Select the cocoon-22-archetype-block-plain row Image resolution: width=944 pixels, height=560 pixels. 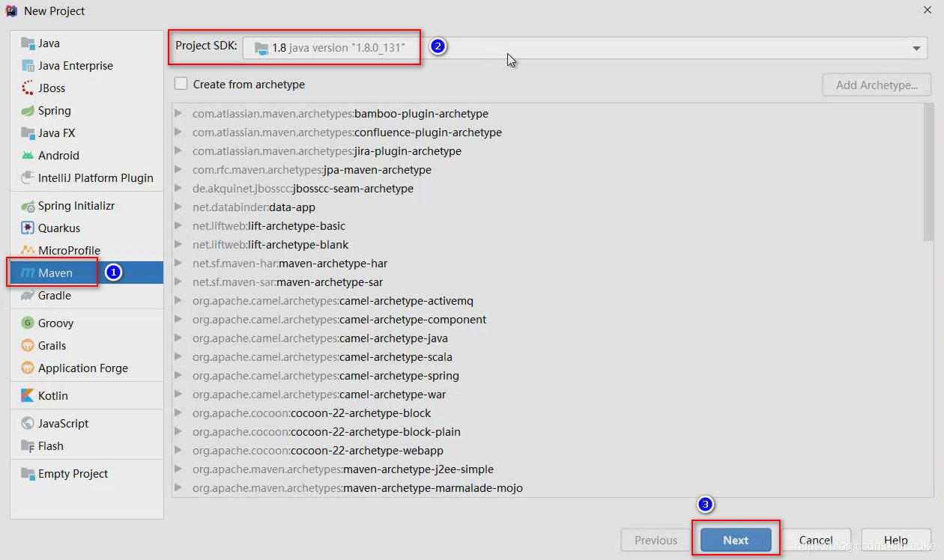[548, 432]
